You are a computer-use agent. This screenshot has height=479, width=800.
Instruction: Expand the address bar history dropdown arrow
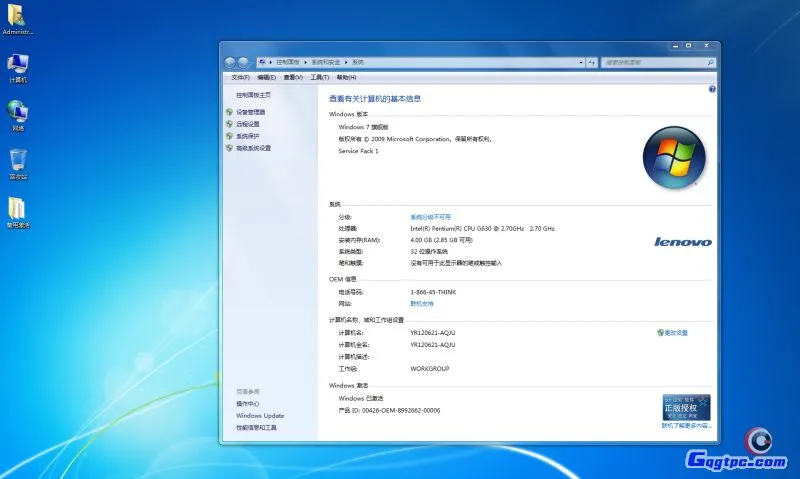click(x=581, y=62)
